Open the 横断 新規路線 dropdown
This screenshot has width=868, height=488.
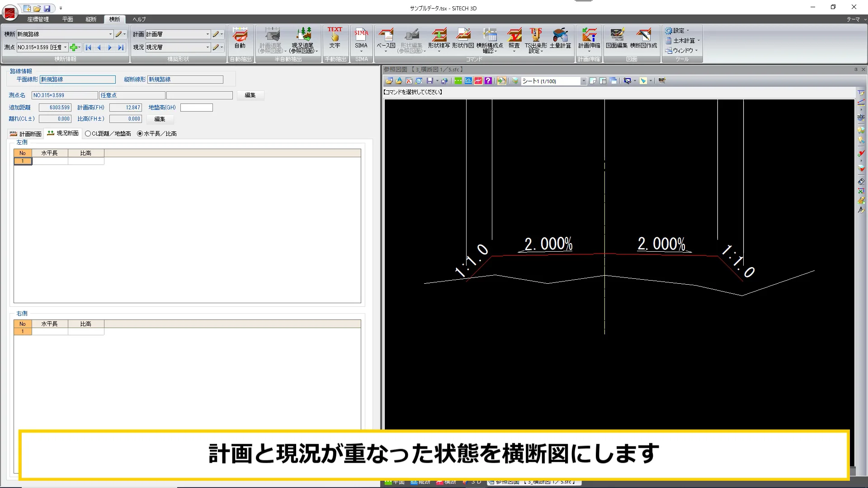coord(110,34)
